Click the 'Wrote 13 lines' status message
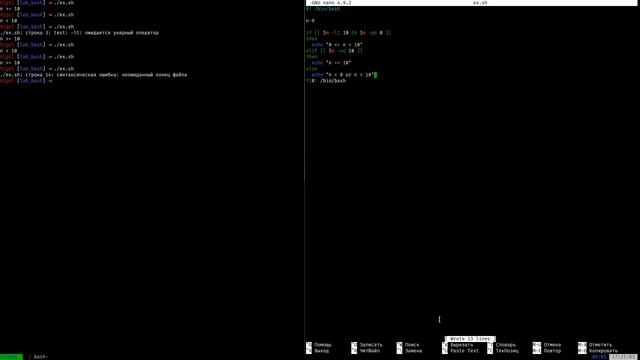The image size is (640, 360). pyautogui.click(x=470, y=339)
